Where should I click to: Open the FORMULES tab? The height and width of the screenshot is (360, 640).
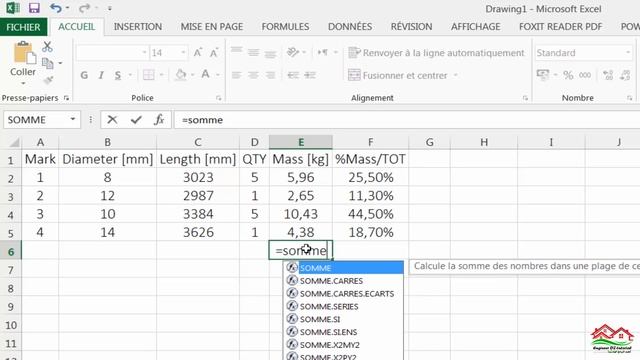[x=285, y=27]
